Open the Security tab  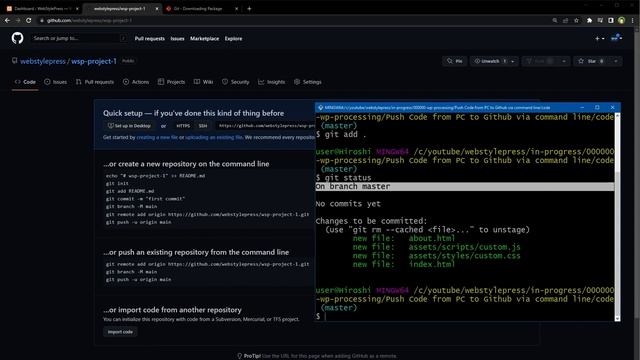coord(236,82)
